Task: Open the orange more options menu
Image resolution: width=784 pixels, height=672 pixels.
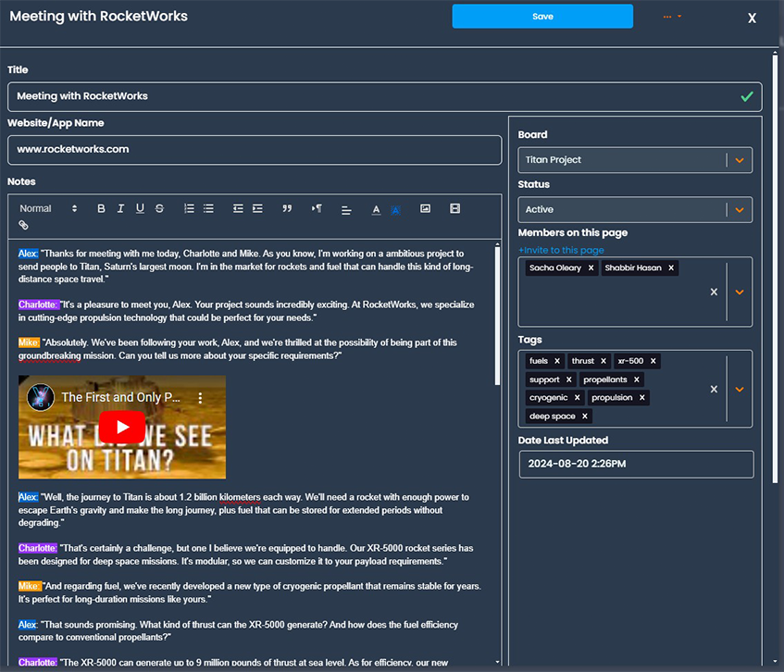Action: (672, 17)
